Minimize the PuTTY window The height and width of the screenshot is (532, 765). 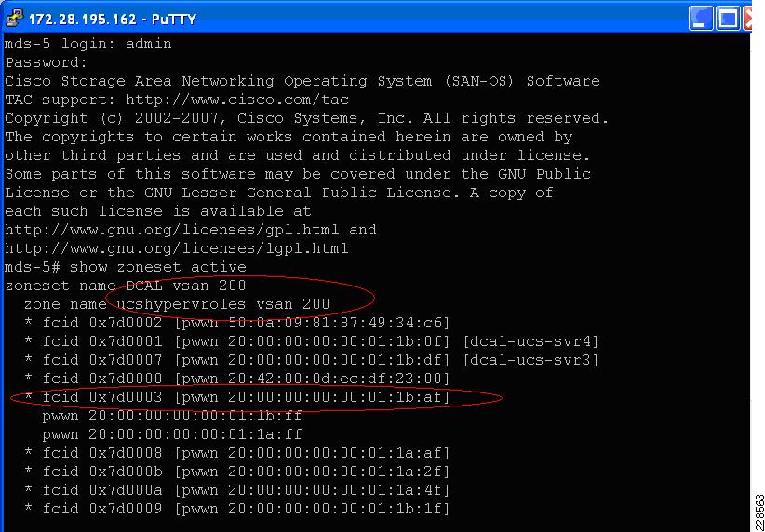coord(701,18)
